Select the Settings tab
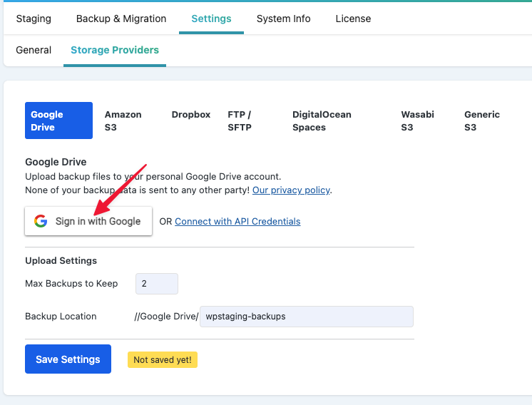The width and height of the screenshot is (532, 405). pos(211,19)
